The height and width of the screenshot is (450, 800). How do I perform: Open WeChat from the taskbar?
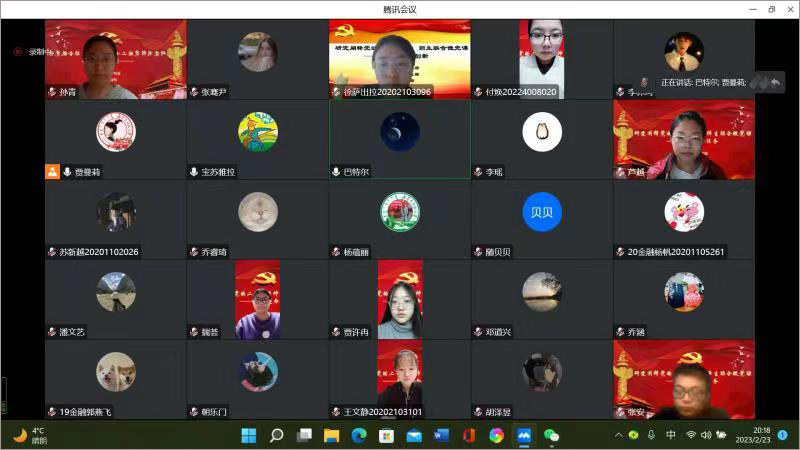point(551,435)
